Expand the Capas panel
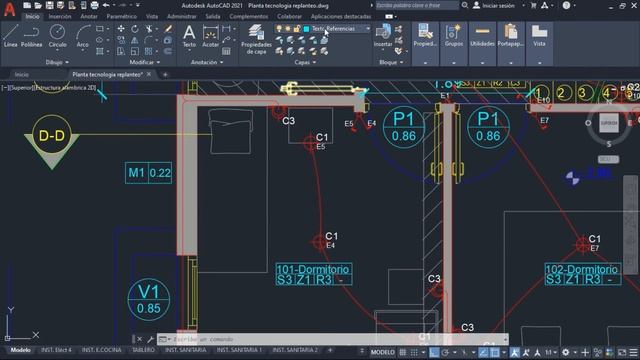This screenshot has height=360, width=640. [305, 62]
